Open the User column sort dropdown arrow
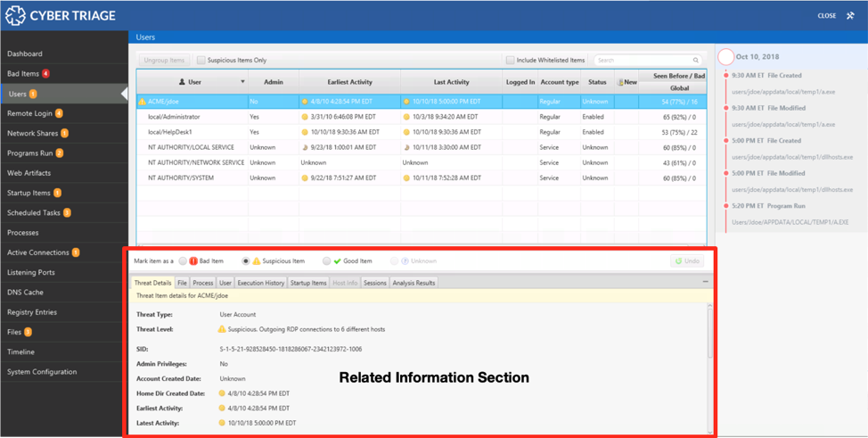Screen dimensions: 868x438 point(242,82)
